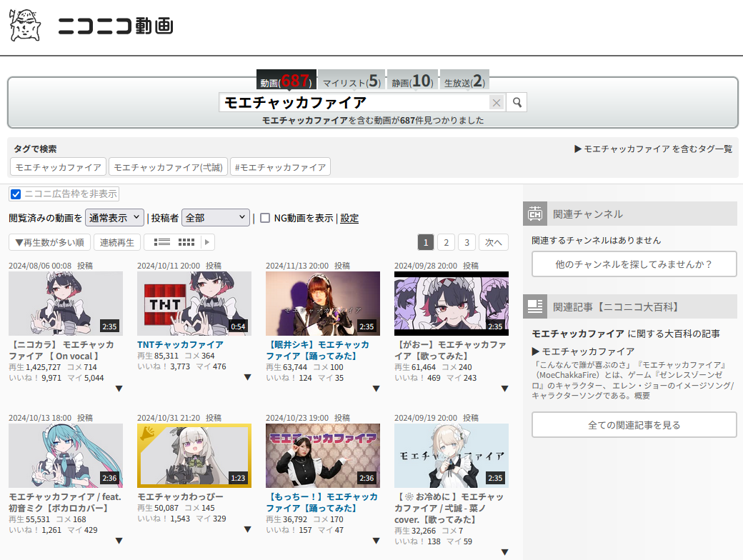Click the 関連するチャンネルはありません message
The image size is (743, 560).
tap(596, 240)
